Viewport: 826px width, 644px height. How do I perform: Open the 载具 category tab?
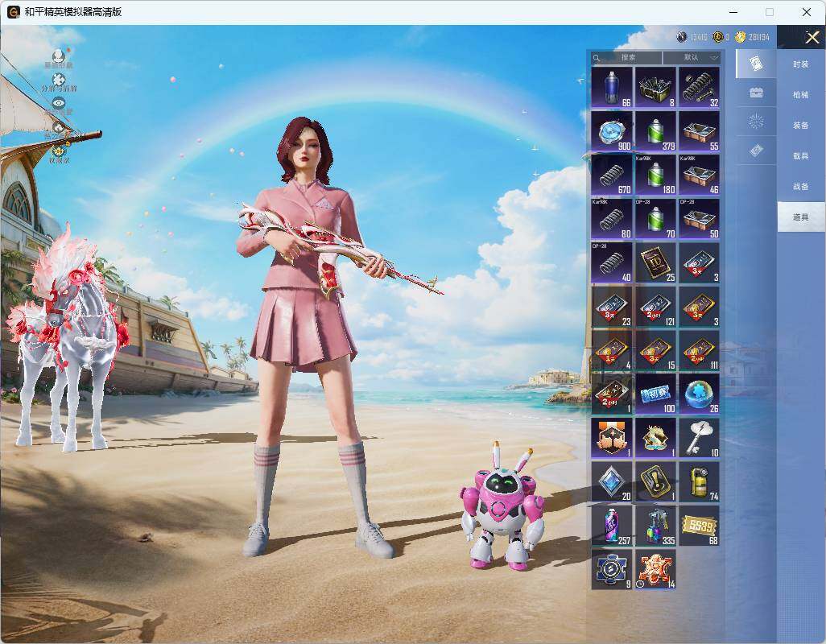(801, 156)
